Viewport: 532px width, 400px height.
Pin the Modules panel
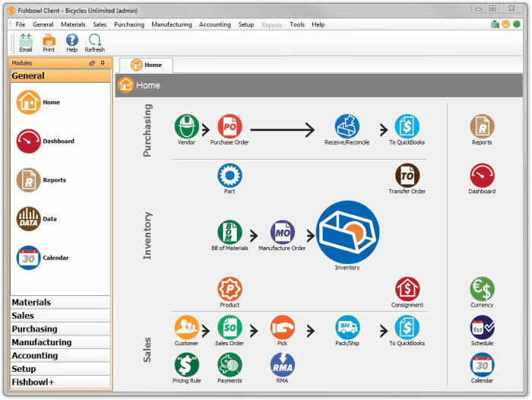point(103,63)
